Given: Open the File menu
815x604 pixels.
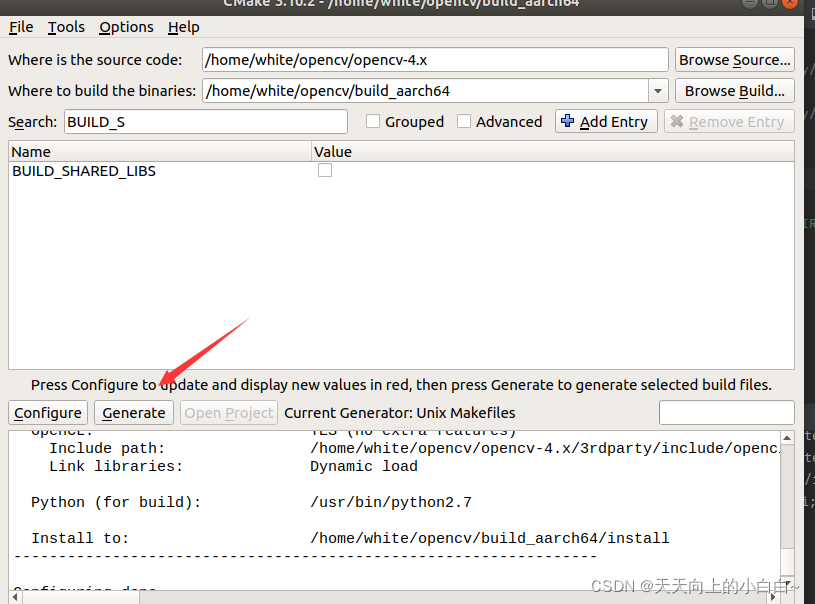Looking at the screenshot, I should click(21, 27).
